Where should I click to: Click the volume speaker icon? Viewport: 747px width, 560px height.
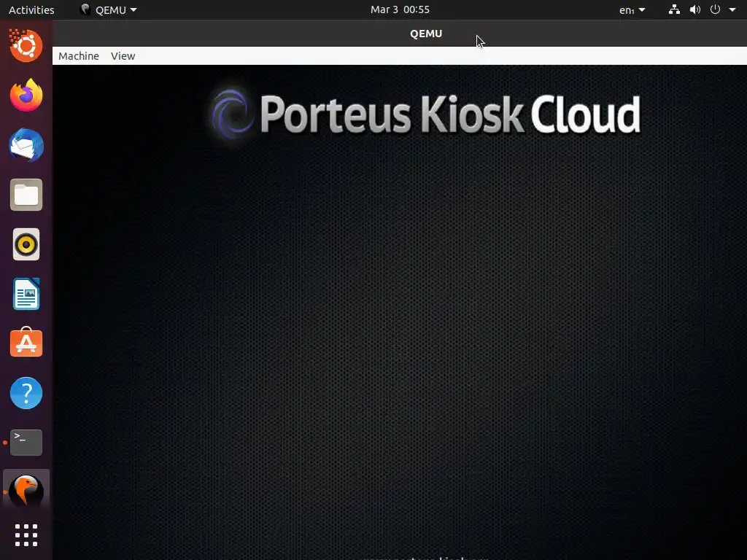coord(695,9)
